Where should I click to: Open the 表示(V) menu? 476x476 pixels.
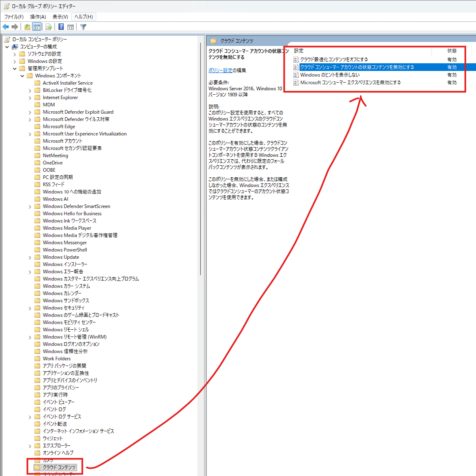click(x=60, y=17)
